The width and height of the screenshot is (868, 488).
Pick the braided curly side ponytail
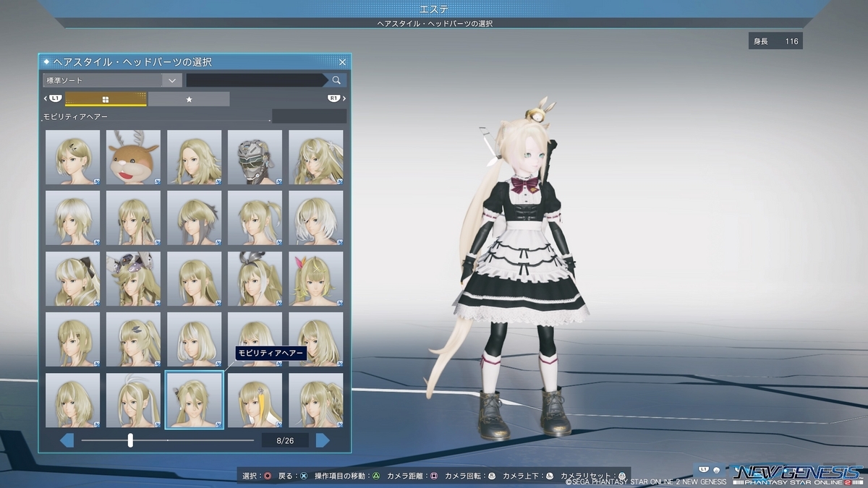[316, 400]
